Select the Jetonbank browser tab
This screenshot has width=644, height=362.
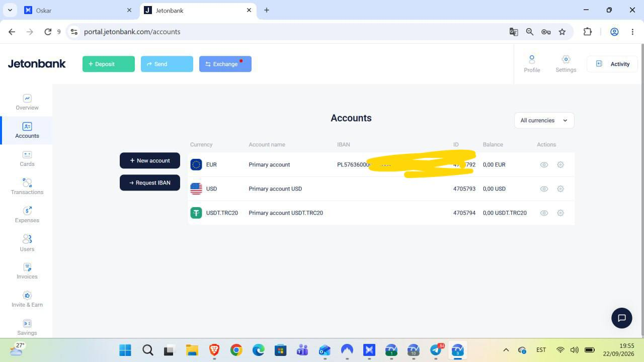(198, 10)
